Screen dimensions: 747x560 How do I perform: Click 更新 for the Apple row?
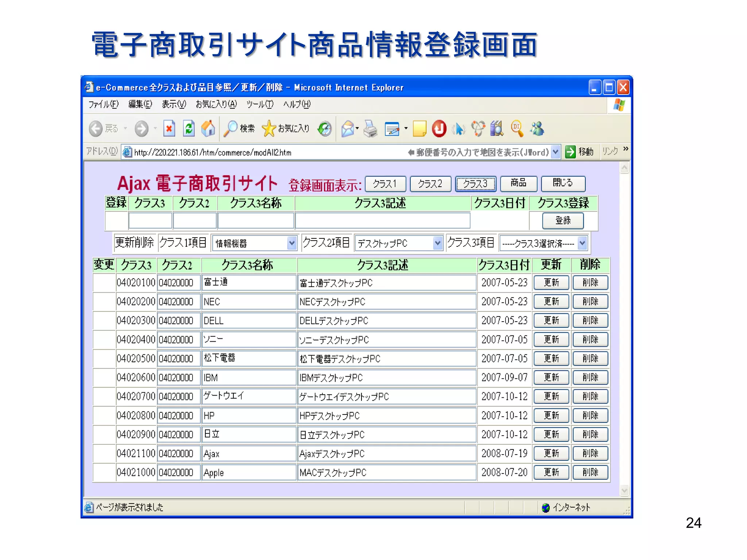(x=551, y=472)
